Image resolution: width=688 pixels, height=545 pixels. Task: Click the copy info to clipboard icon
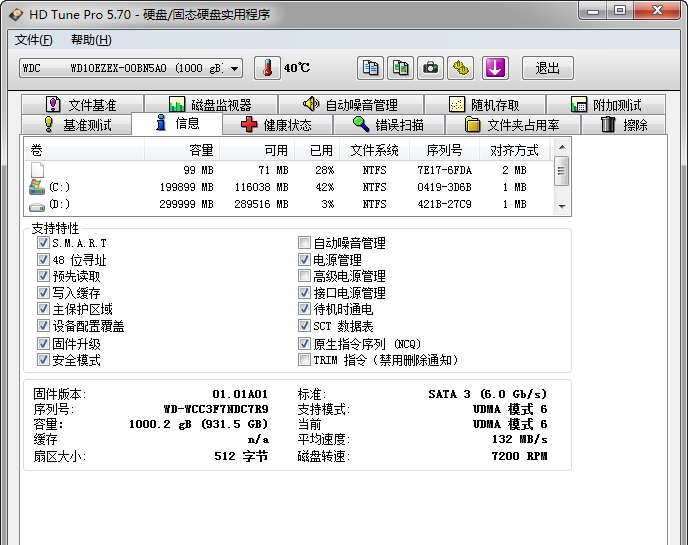click(371, 68)
